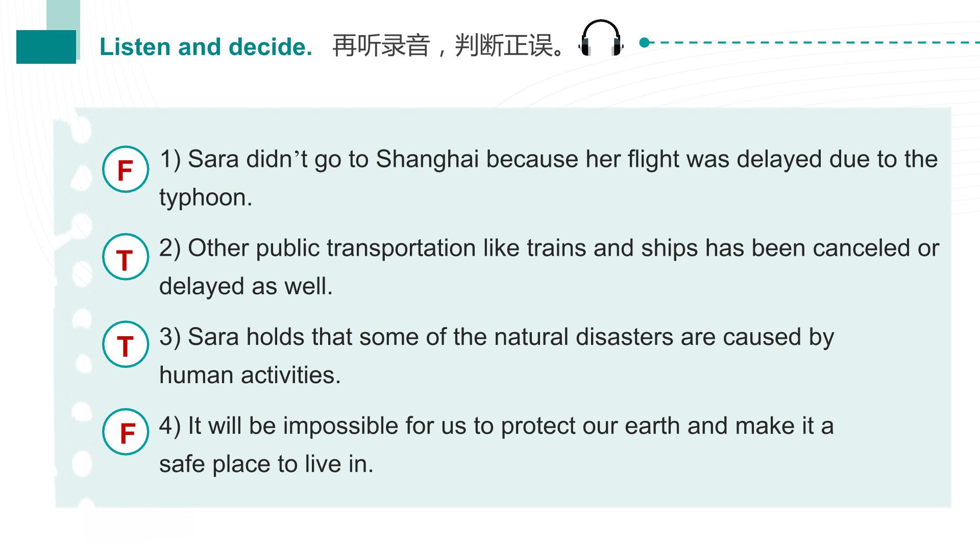The image size is (980, 551).
Task: Click the headphones audio icon
Action: pos(601,38)
